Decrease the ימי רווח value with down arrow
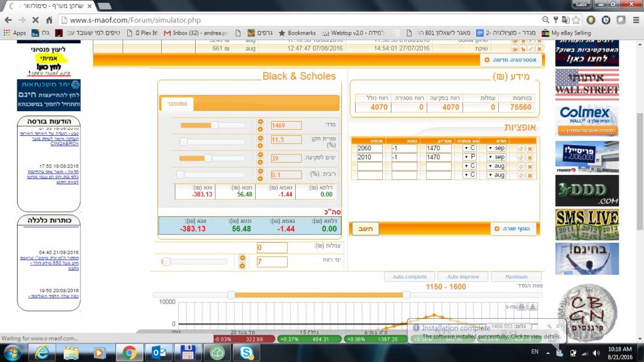The width and height of the screenshot is (644, 362). tap(242, 266)
